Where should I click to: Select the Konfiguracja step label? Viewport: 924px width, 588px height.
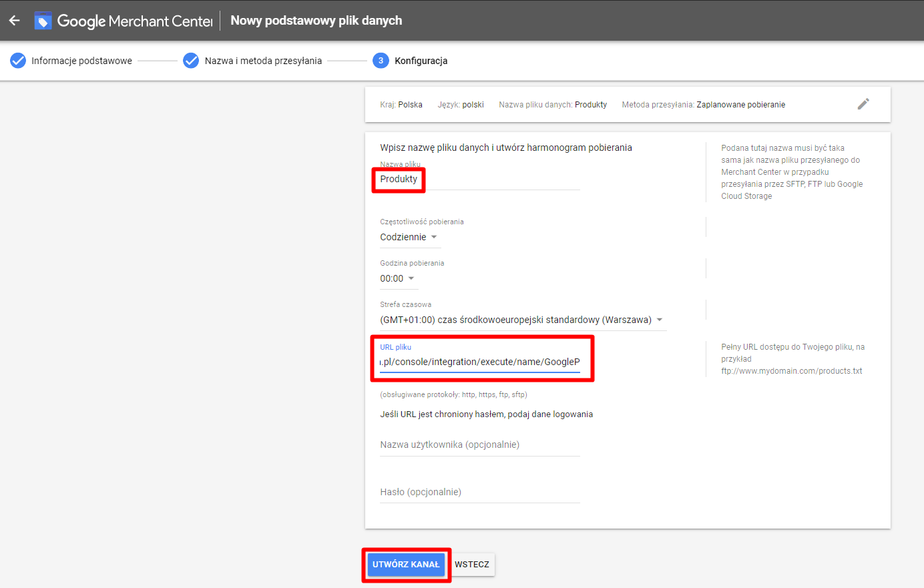point(421,61)
